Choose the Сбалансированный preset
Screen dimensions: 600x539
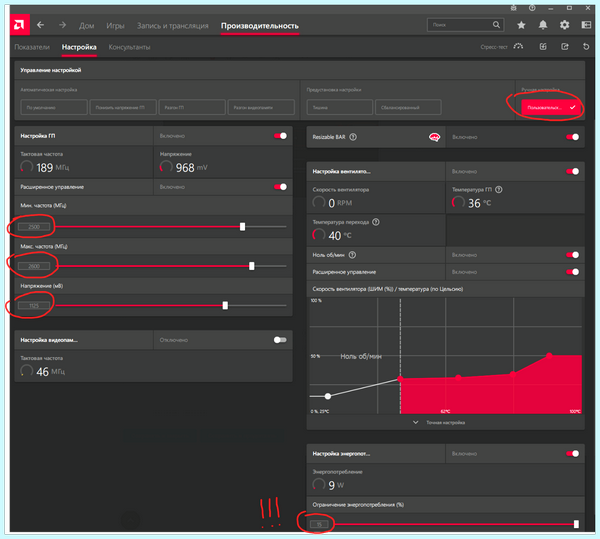pos(408,107)
